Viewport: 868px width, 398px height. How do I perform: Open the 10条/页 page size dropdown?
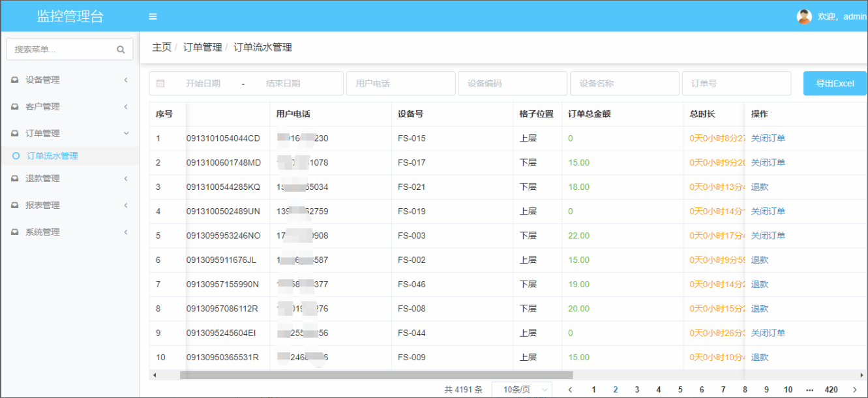coord(522,390)
